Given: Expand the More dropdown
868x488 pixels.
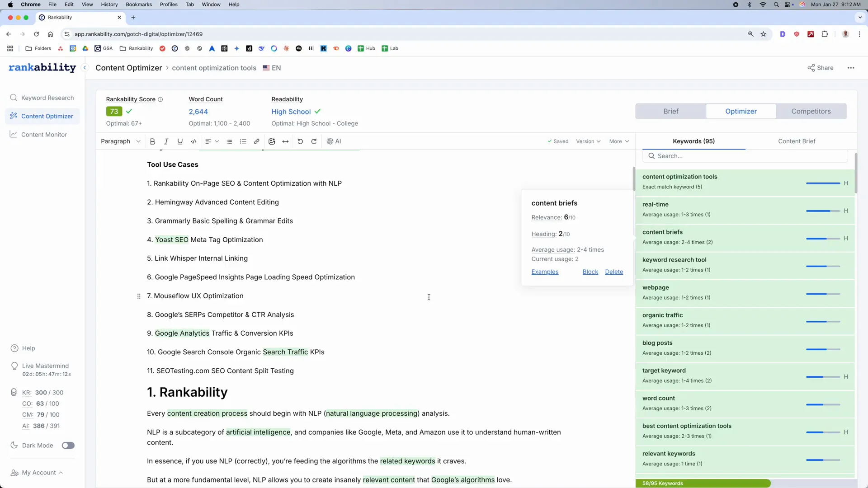Looking at the screenshot, I should click(619, 141).
